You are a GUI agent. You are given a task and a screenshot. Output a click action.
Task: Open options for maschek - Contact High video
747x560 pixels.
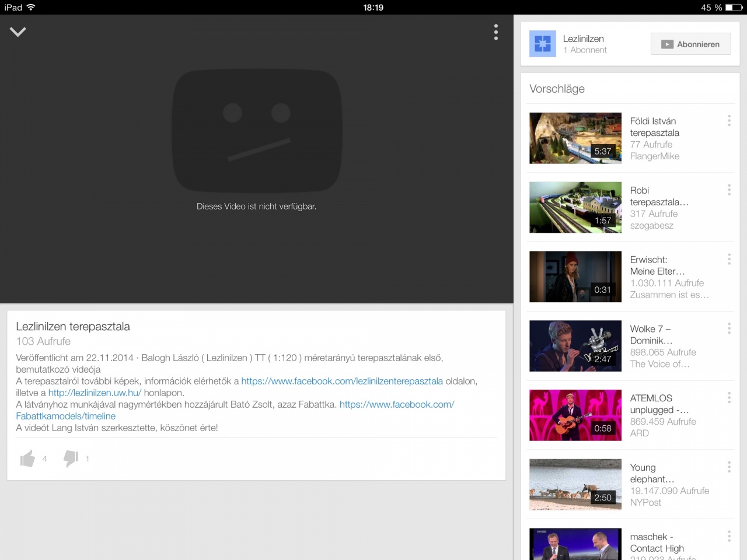[729, 537]
